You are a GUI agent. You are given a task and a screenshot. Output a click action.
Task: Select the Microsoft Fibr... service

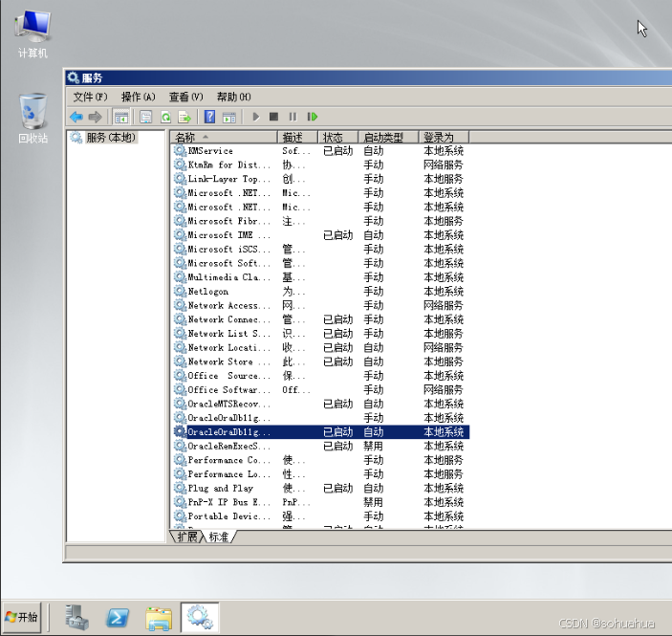pos(321,221)
